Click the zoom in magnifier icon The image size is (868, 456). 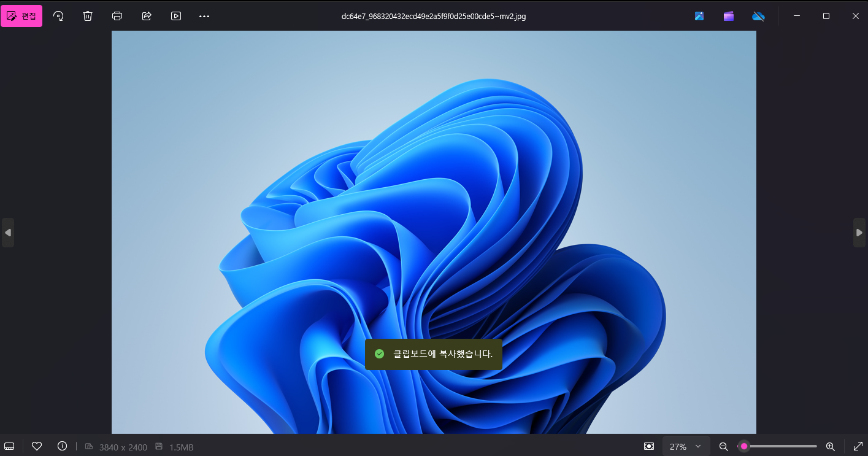click(x=831, y=446)
